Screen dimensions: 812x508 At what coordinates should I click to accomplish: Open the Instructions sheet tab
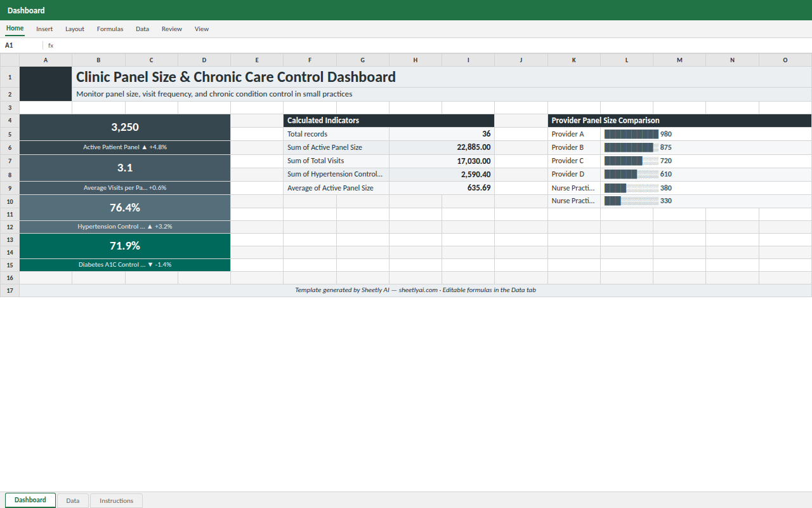116,501
